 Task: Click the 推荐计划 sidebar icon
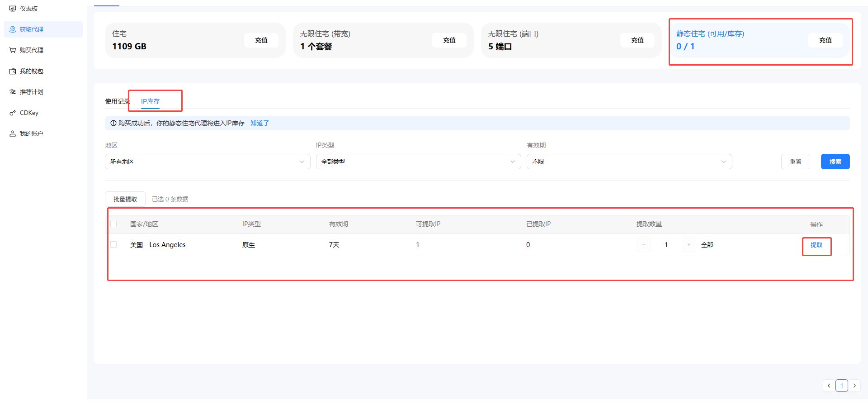point(13,92)
